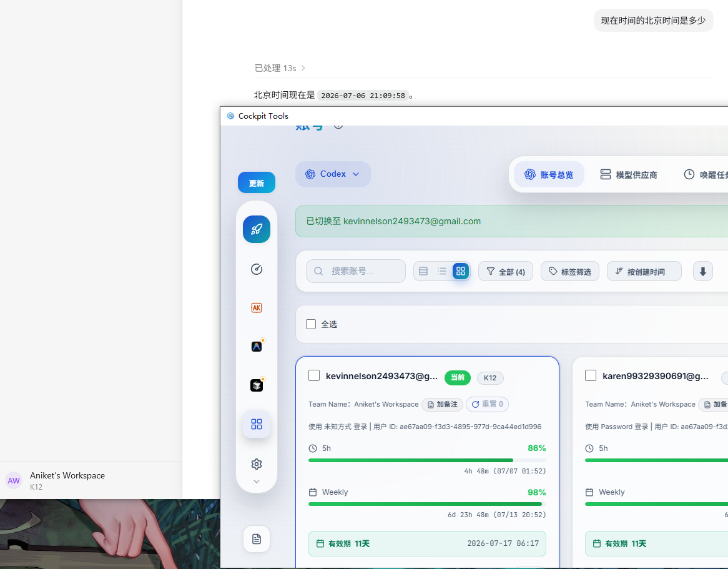Switch to compact list view icon
Image resolution: width=728 pixels, height=569 pixels.
tap(441, 271)
